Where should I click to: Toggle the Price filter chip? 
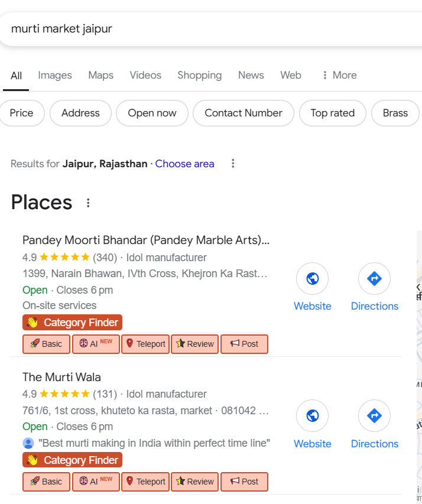(x=21, y=113)
